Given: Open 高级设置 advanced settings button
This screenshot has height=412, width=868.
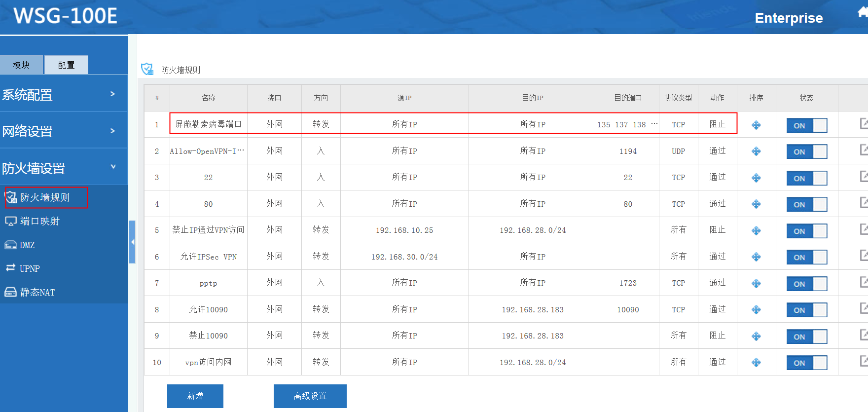Looking at the screenshot, I should coord(310,396).
